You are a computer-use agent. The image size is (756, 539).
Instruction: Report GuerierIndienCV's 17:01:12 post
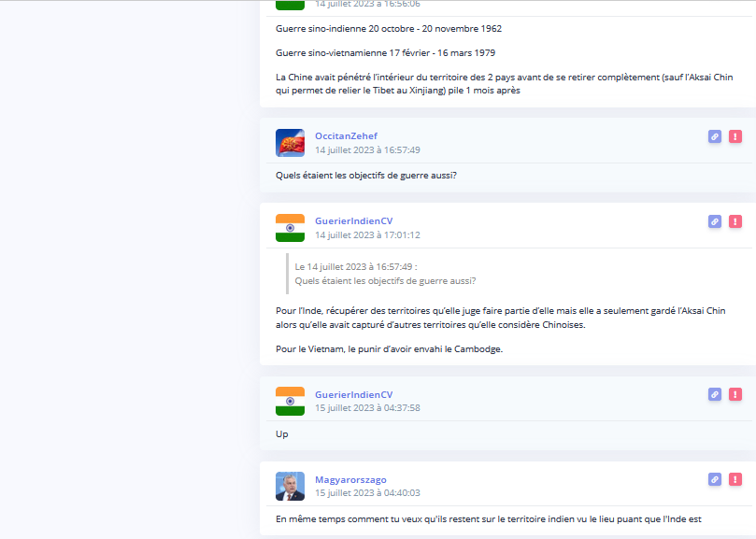coord(735,221)
